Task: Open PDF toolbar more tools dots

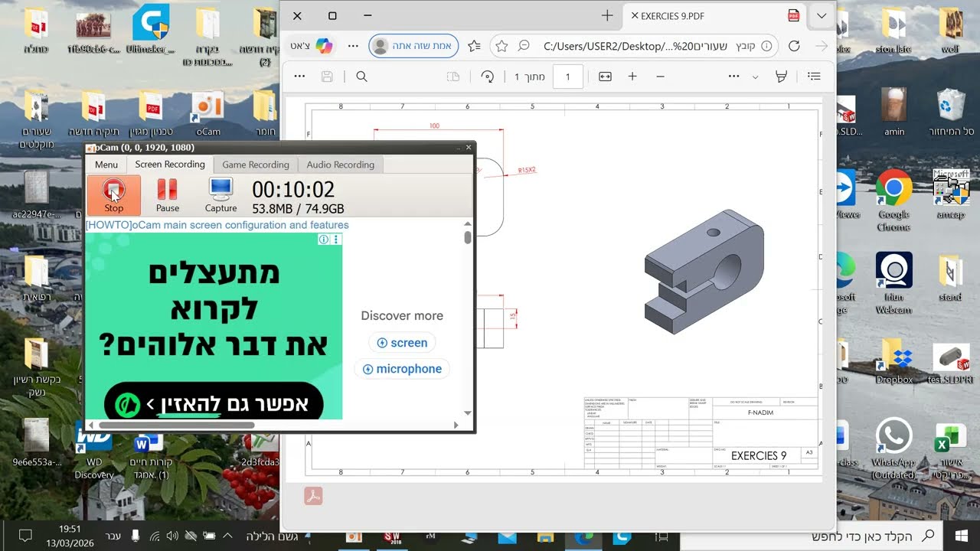Action: click(733, 77)
